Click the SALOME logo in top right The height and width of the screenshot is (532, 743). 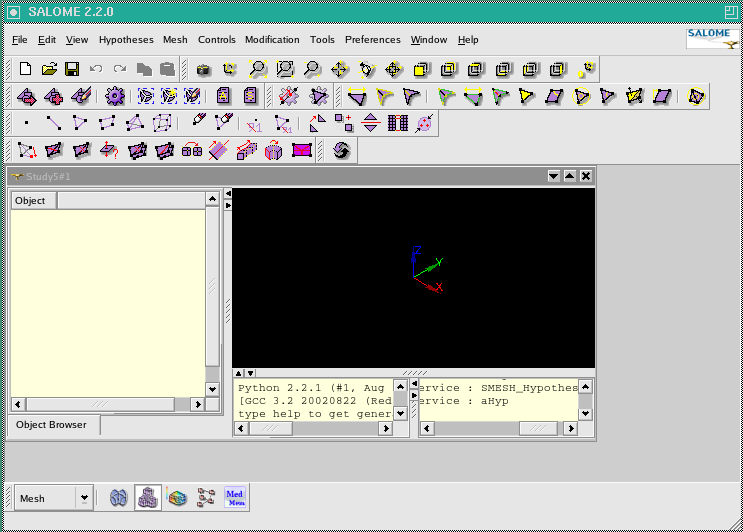pos(712,38)
